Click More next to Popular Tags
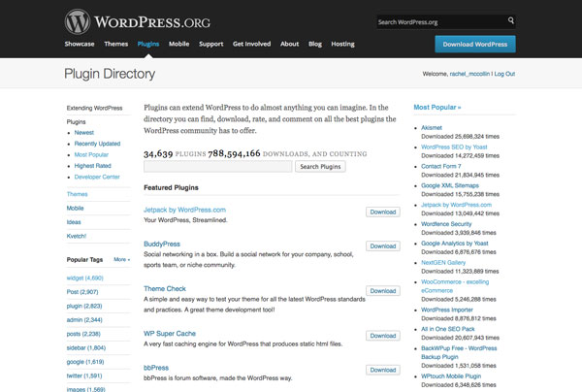 coord(122,259)
